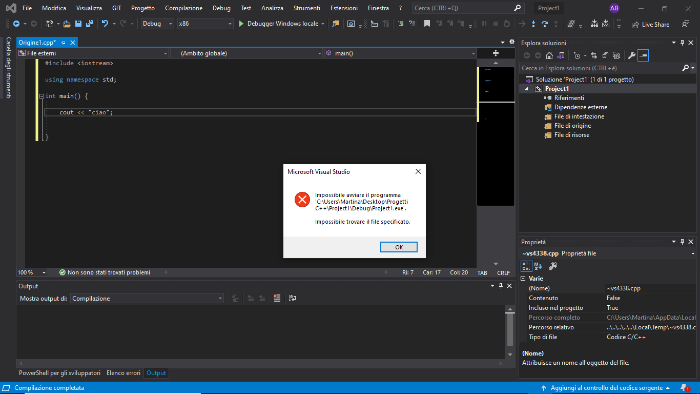Open the Visualizza menu
This screenshot has height=394, width=700.
[89, 8]
